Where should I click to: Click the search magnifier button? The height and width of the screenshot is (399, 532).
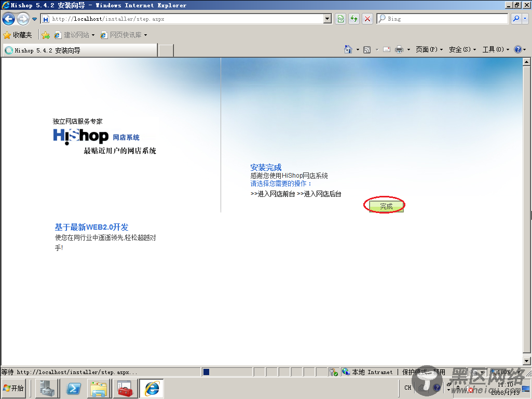[516, 19]
